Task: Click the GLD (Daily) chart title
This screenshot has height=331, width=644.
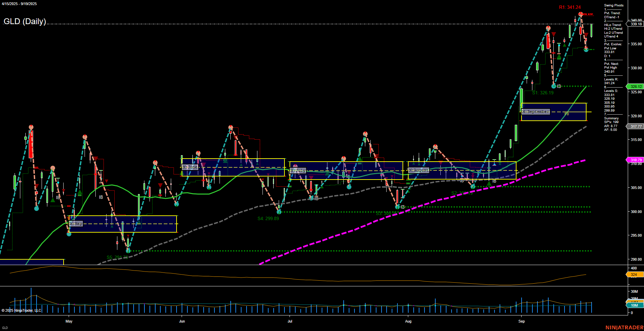Action: [x=24, y=22]
